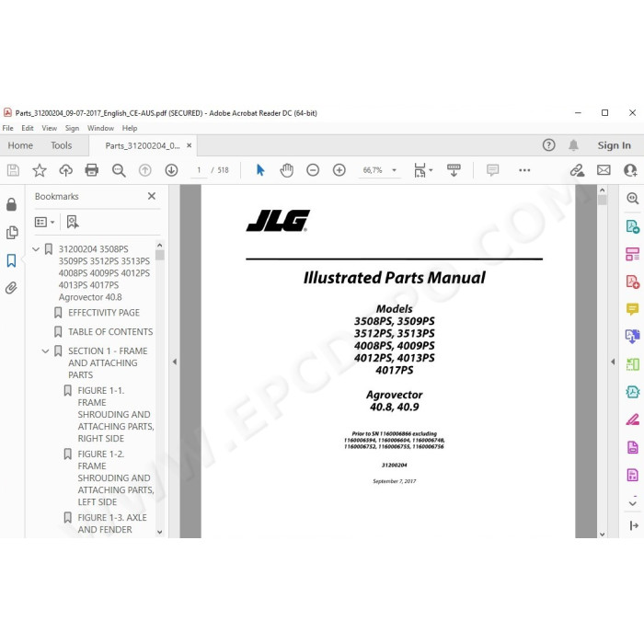Open bookmark options dropdown
644x644 pixels.
pyautogui.click(x=45, y=223)
